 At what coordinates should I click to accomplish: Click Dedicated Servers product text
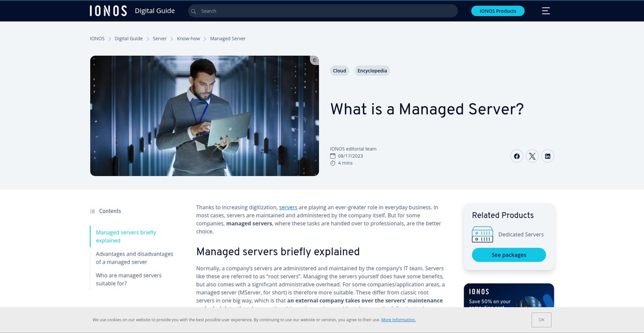(521, 234)
